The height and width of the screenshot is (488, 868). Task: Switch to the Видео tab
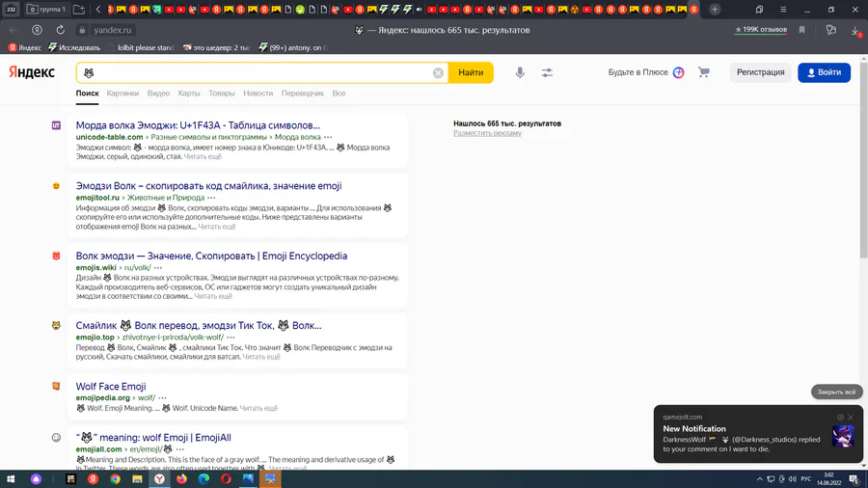coord(158,94)
